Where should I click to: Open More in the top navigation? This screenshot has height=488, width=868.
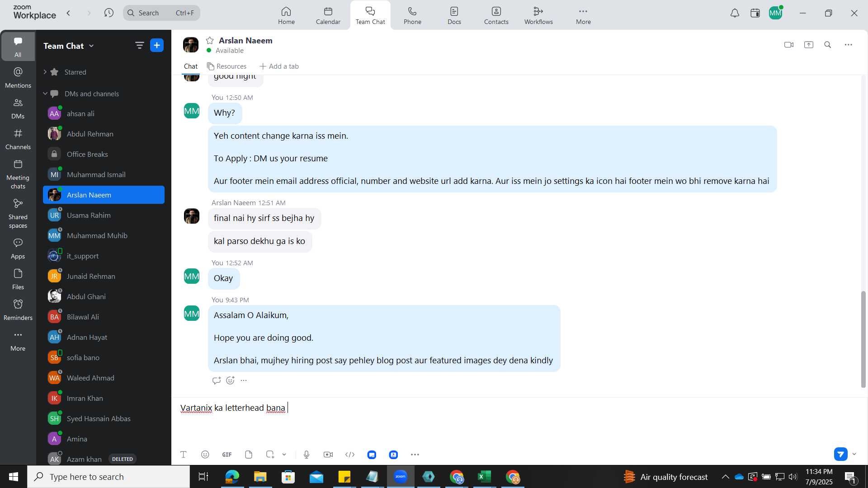[x=583, y=15]
